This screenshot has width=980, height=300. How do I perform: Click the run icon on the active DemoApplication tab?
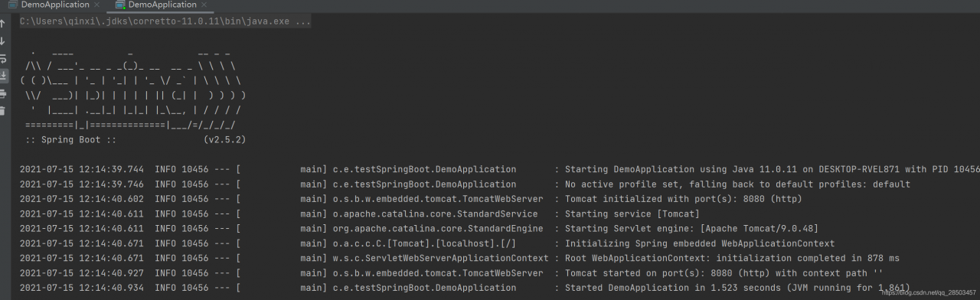pyautogui.click(x=121, y=5)
